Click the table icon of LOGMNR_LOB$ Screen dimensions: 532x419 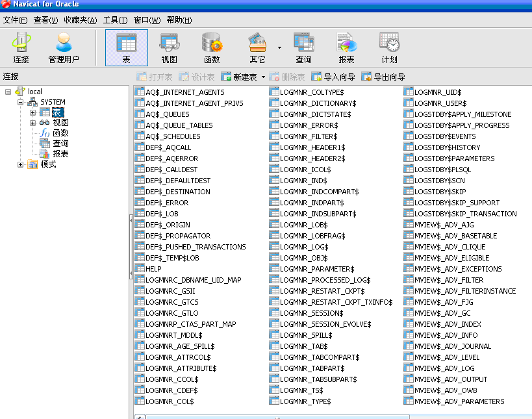tap(274, 225)
